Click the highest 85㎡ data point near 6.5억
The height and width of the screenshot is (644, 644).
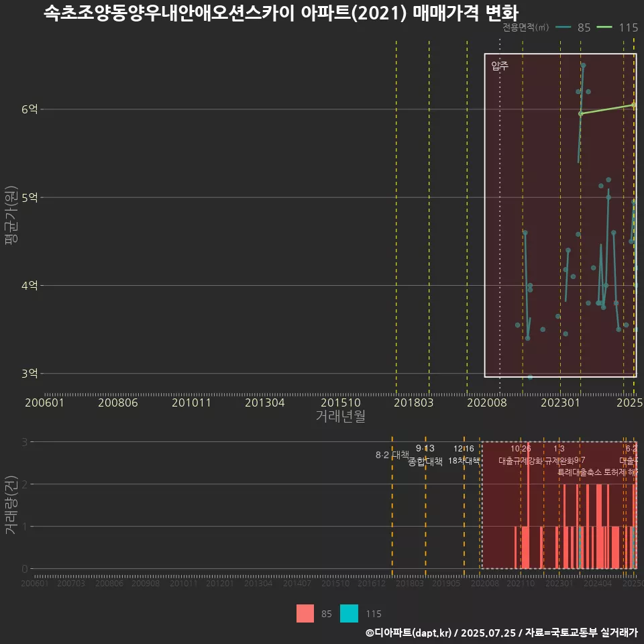click(x=583, y=65)
